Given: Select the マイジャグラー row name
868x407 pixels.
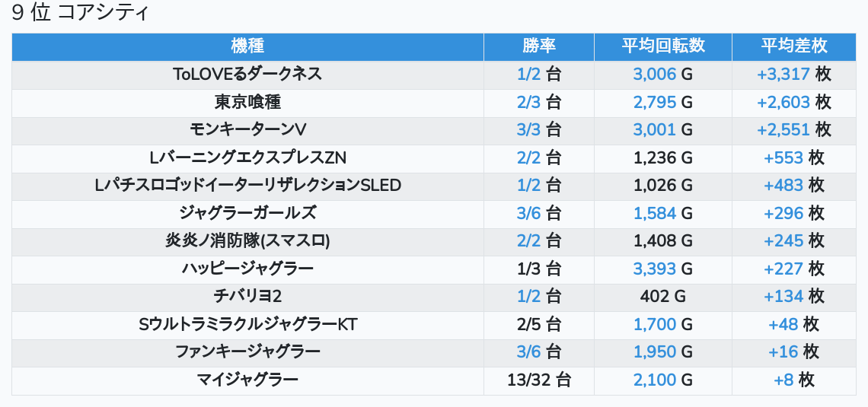Looking at the screenshot, I should click(247, 380).
